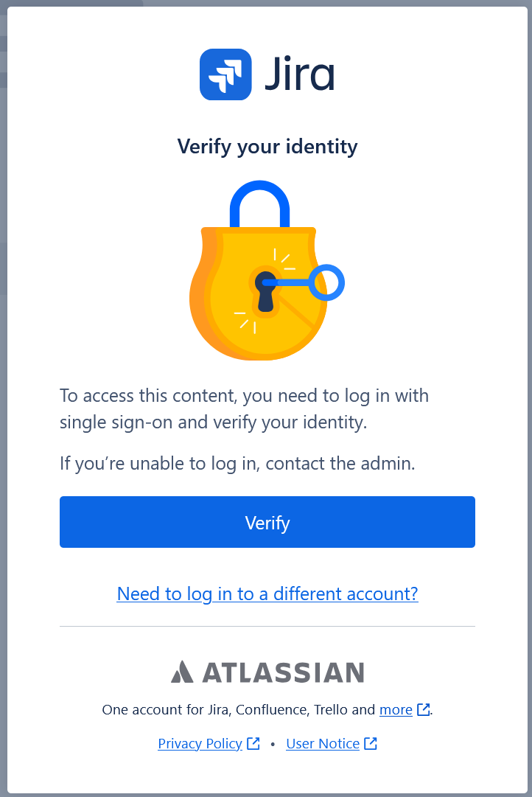Screen dimensions: 532x797
Task: Click the external-link icon beside "more"
Action: tap(424, 710)
